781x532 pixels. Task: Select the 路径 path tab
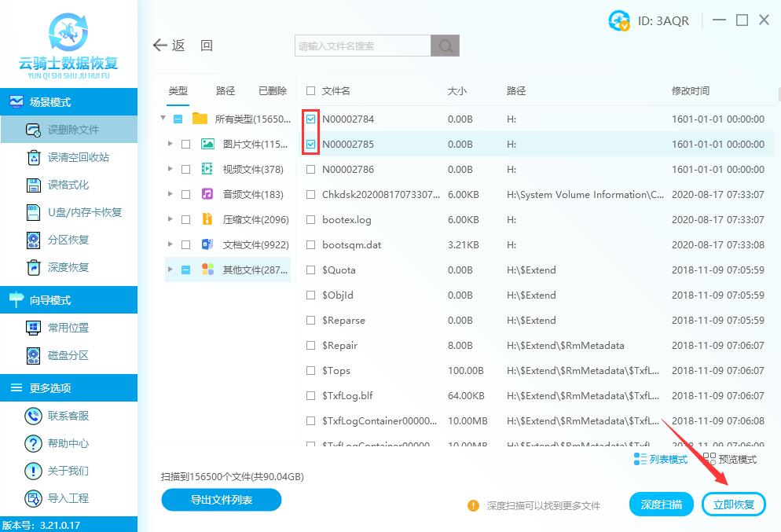pyautogui.click(x=225, y=90)
